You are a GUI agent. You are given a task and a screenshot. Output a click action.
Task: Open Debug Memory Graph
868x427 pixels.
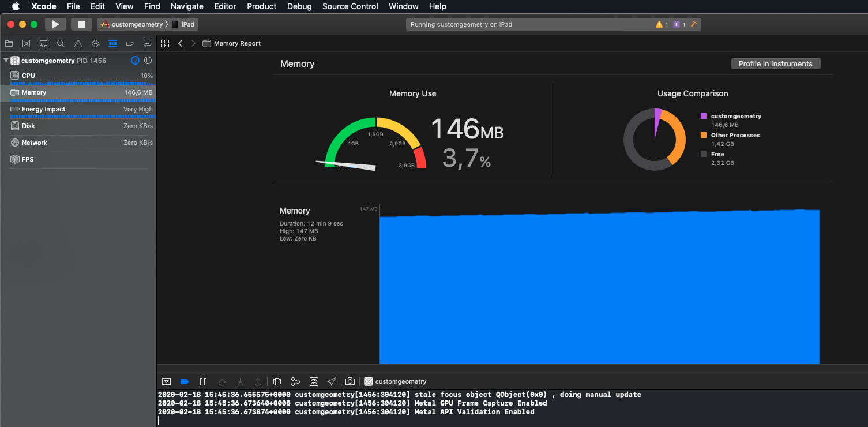pos(295,381)
